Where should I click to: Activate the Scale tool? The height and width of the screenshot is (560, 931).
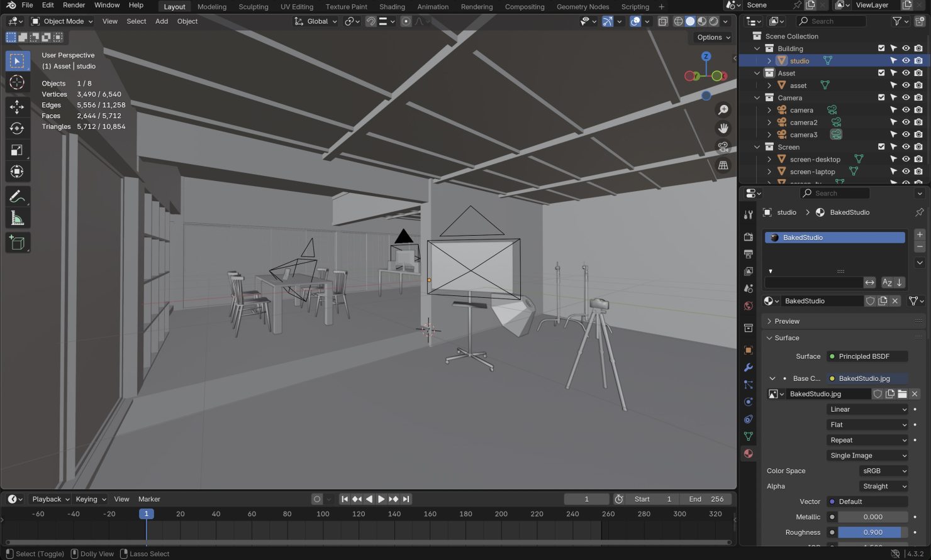point(17,150)
